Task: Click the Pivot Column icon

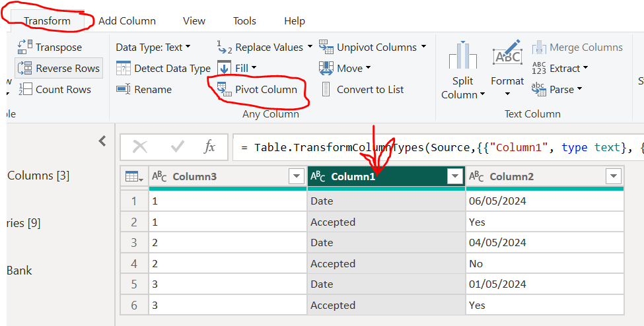Action: [x=225, y=89]
